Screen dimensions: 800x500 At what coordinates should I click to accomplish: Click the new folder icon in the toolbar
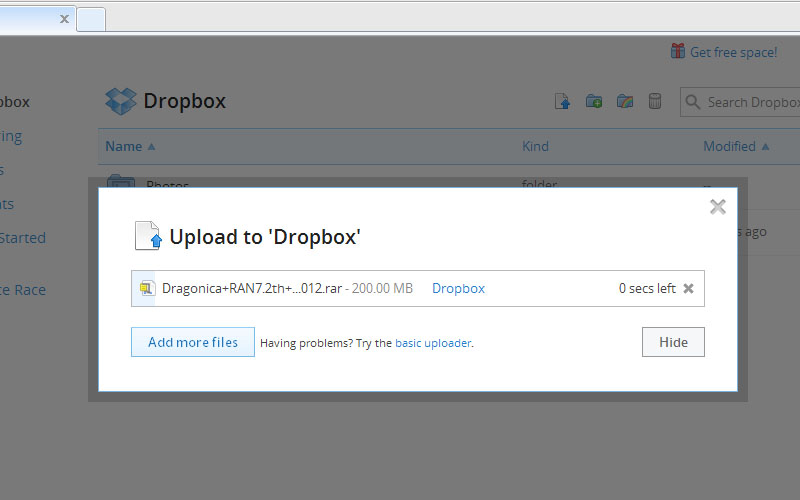(593, 101)
